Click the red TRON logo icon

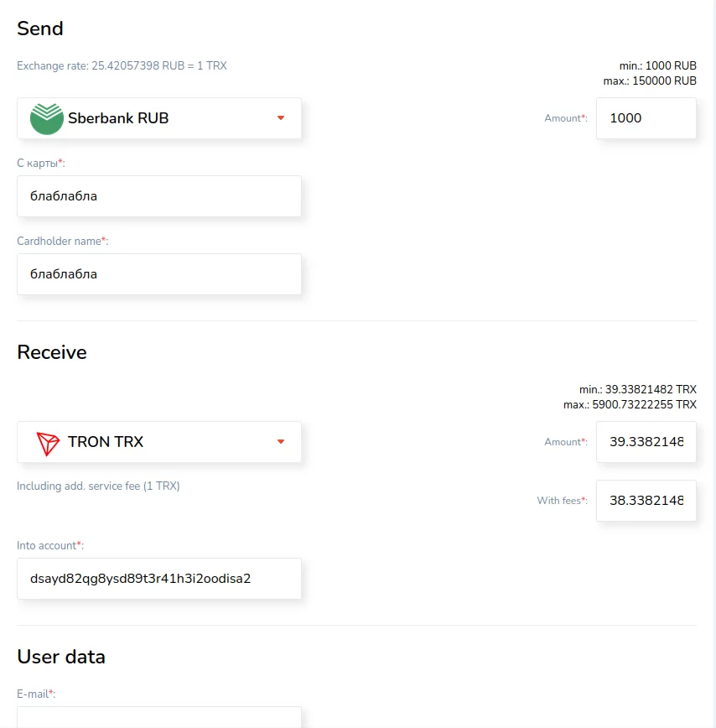click(x=49, y=442)
